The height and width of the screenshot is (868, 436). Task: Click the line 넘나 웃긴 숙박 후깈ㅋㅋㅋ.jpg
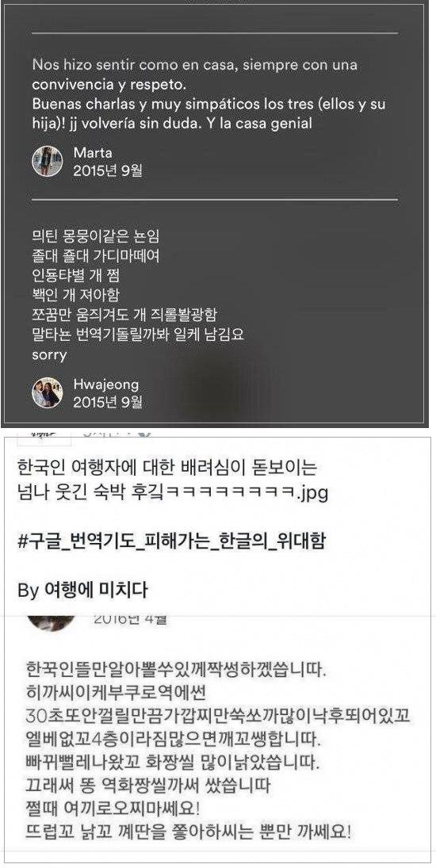tap(173, 493)
